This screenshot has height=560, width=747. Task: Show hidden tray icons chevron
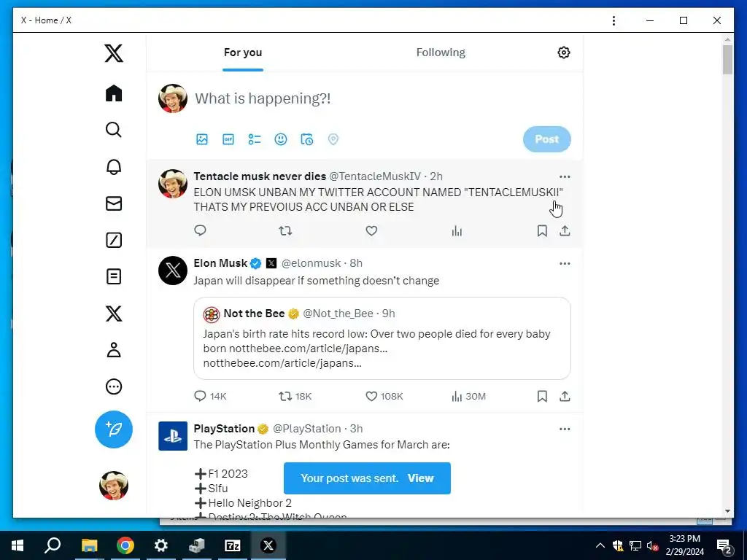click(x=600, y=545)
